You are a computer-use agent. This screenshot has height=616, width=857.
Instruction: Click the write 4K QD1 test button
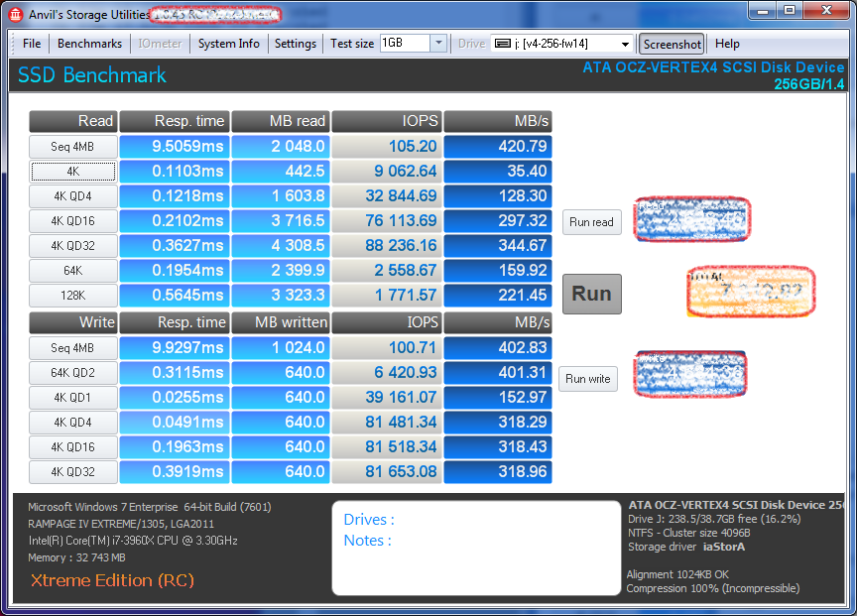coord(73,398)
